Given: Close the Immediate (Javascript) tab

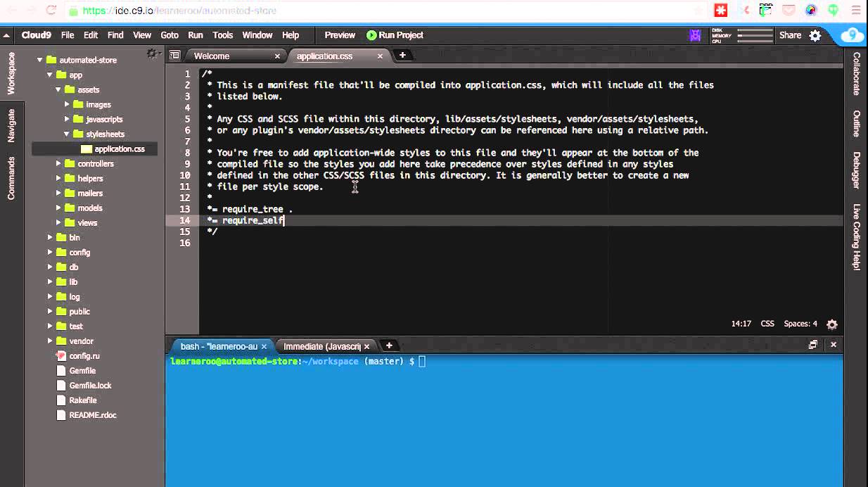Looking at the screenshot, I should pyautogui.click(x=366, y=346).
